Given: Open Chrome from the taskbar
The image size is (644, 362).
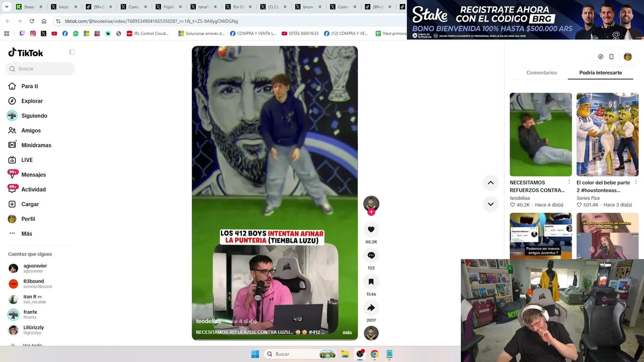Looking at the screenshot, I should coord(374,354).
